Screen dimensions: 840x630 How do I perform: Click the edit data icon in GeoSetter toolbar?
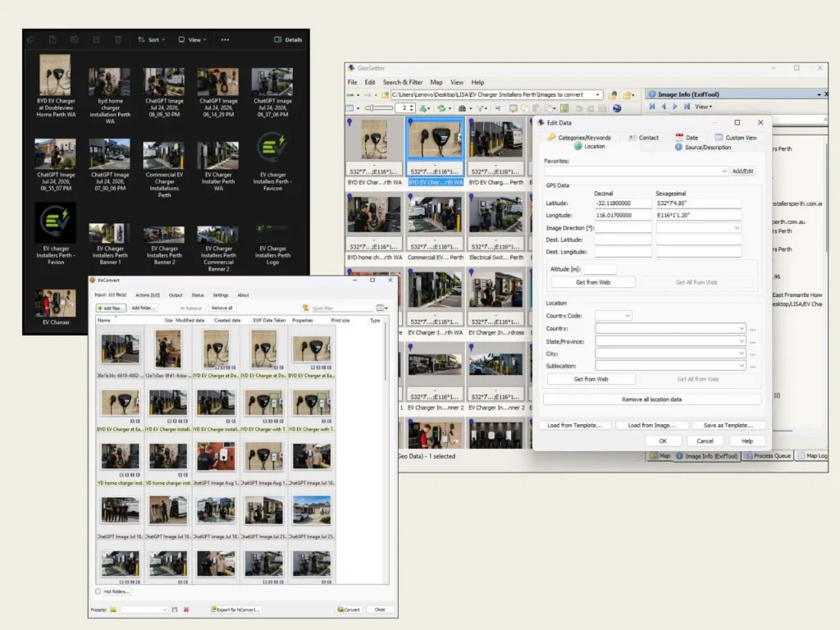pyautogui.click(x=513, y=108)
